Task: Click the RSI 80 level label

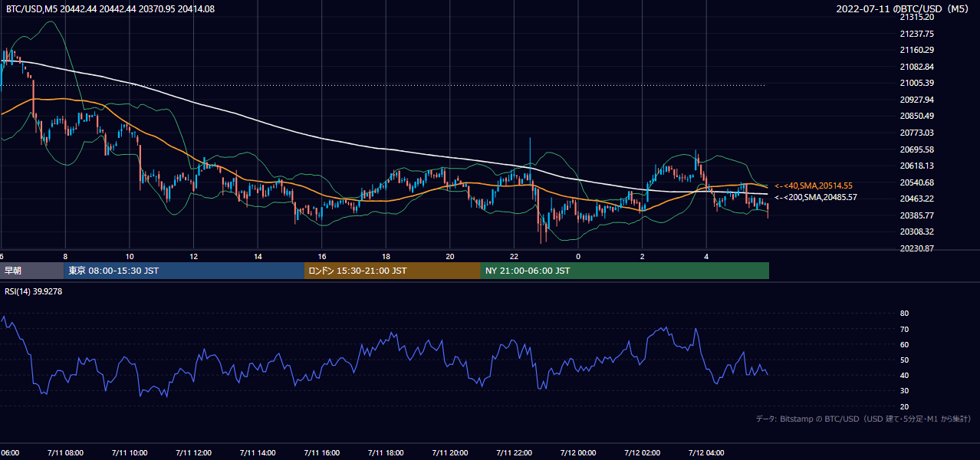Action: pyautogui.click(x=904, y=314)
